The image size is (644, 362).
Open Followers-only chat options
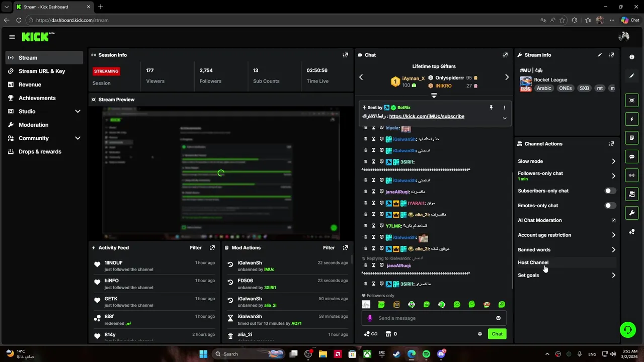567,175
